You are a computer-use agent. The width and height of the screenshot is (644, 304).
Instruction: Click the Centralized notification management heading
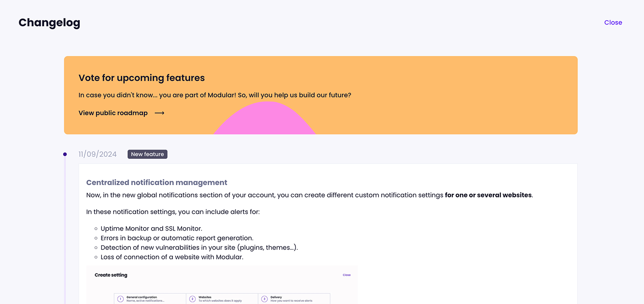pos(156,182)
